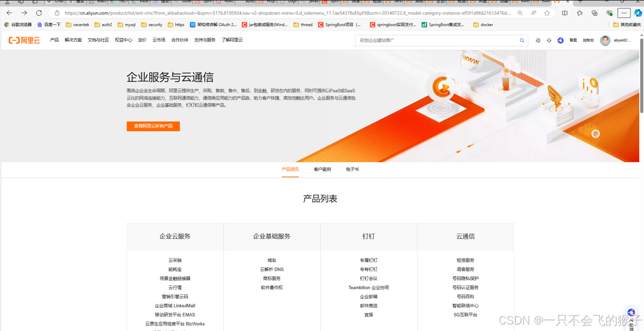Open the Collections icon
The image size is (644, 331).
pyautogui.click(x=595, y=13)
